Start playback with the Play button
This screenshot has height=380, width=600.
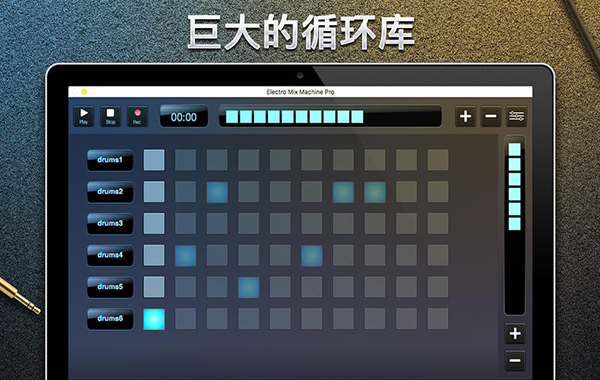[x=84, y=116]
